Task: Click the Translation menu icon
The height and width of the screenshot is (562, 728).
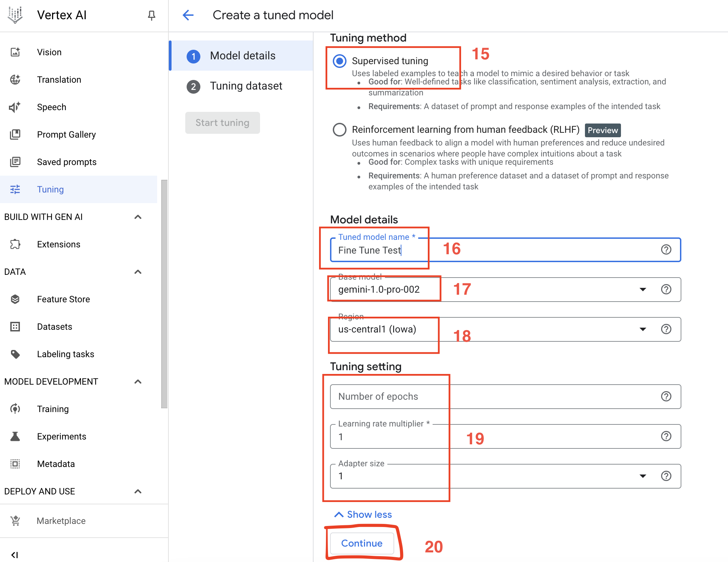Action: click(15, 79)
